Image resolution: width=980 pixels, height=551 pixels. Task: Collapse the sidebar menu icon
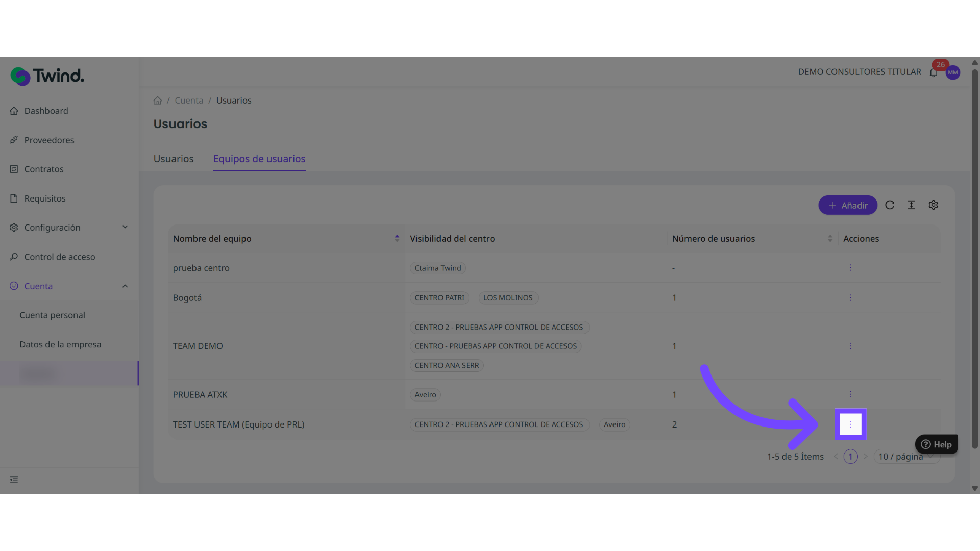point(14,480)
